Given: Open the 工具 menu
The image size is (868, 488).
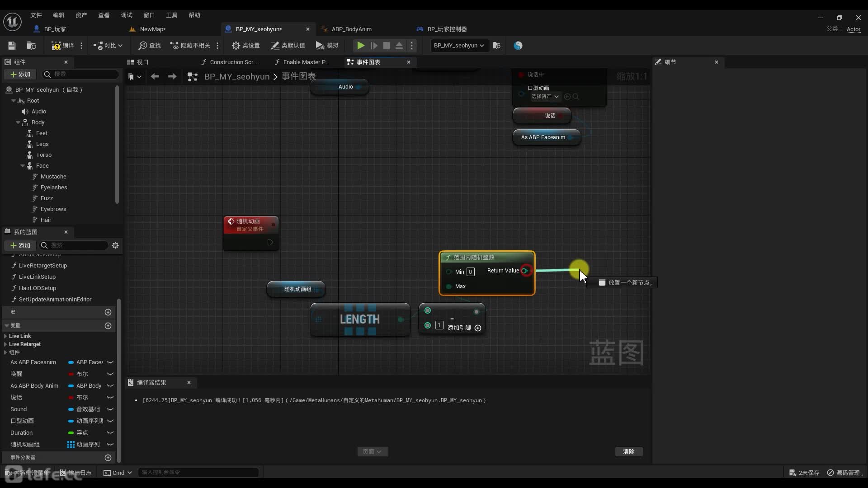Looking at the screenshot, I should pos(172,15).
